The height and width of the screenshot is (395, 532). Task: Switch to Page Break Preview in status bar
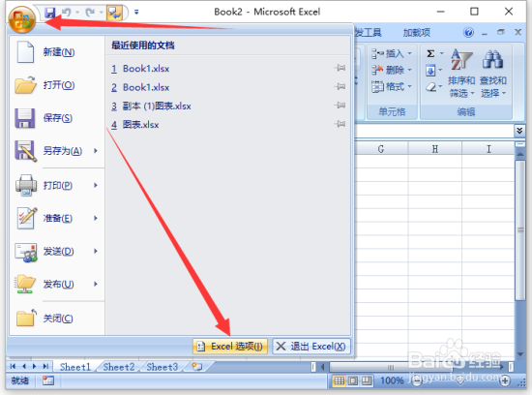pyautogui.click(x=367, y=380)
